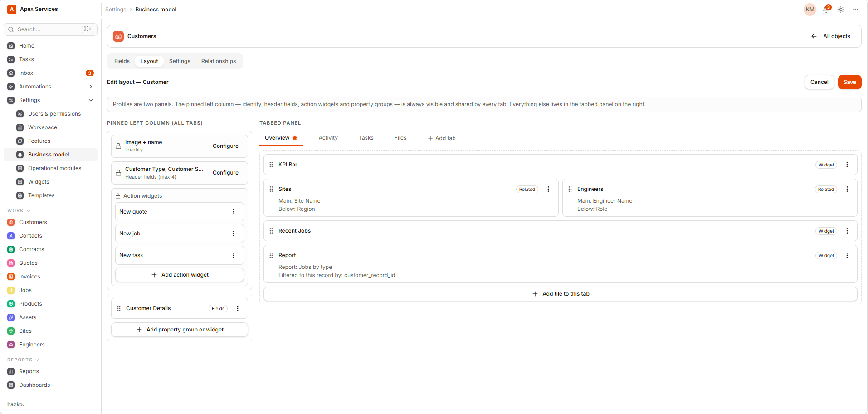
Task: Open the Activity tab in tabbed panel
Action: [328, 138]
